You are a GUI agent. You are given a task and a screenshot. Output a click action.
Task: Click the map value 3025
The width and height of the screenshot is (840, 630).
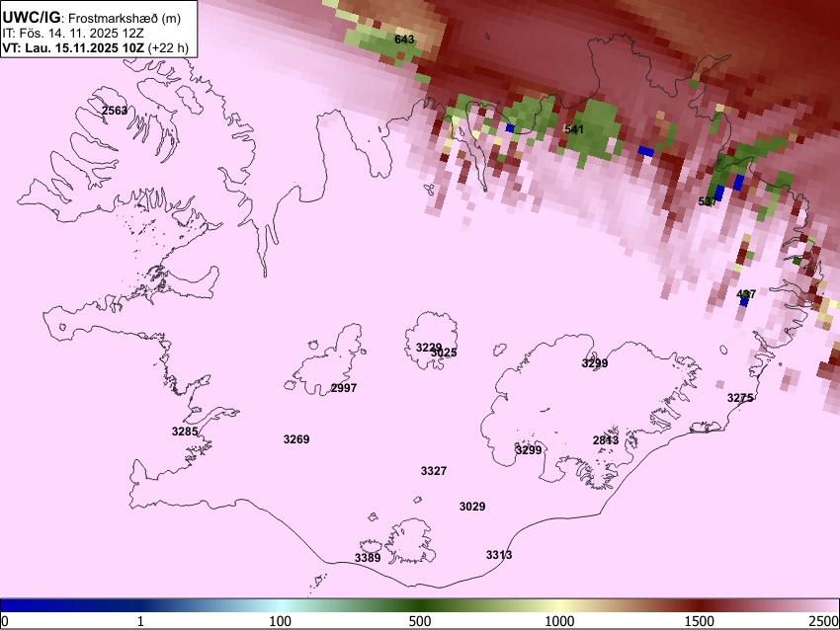(x=444, y=353)
